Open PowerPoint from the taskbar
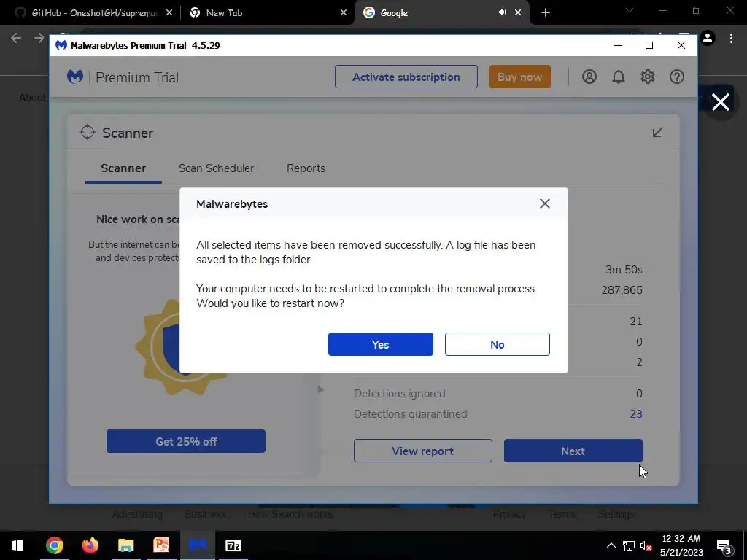The image size is (747, 560). click(161, 545)
